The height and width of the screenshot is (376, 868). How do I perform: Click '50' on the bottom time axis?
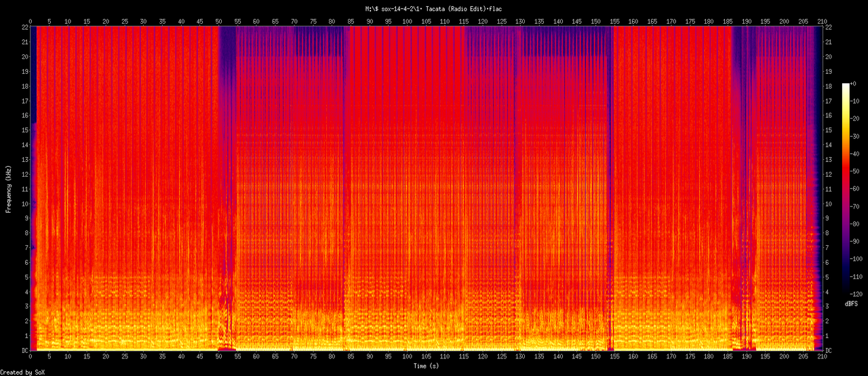pos(218,356)
